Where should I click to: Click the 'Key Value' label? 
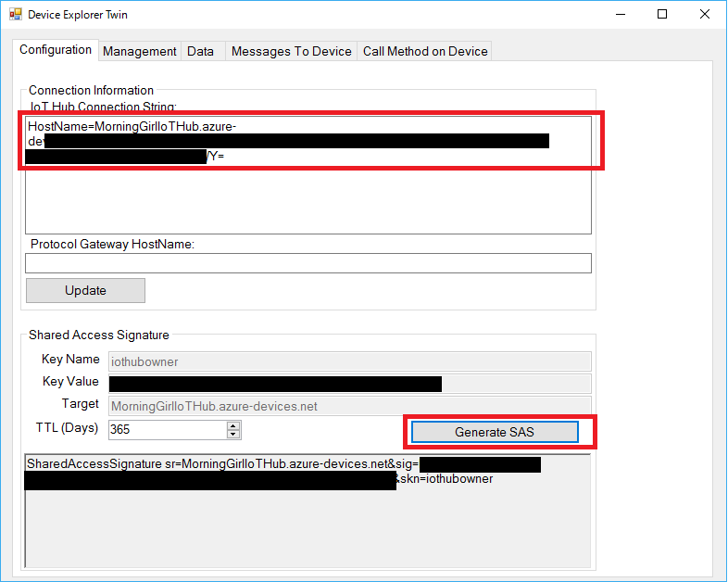point(70,381)
